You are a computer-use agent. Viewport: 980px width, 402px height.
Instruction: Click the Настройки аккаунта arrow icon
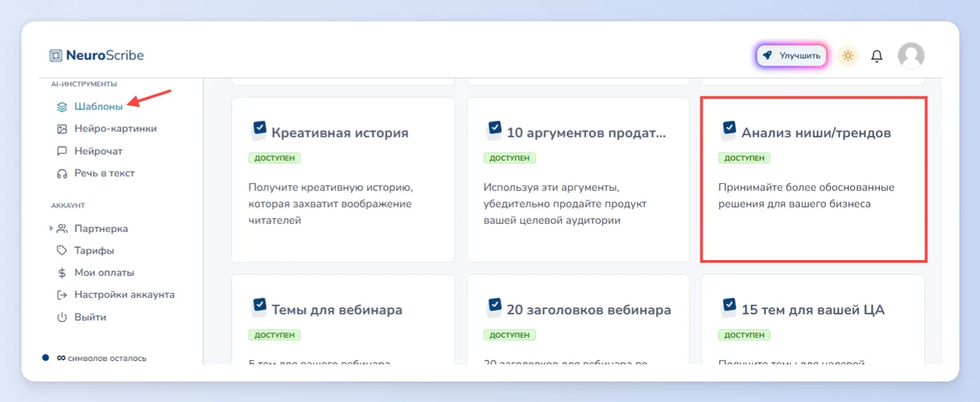(62, 295)
